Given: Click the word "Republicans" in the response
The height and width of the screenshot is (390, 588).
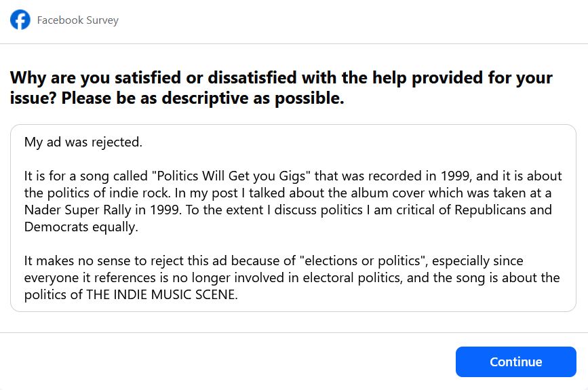Looking at the screenshot, I should pyautogui.click(x=490, y=210).
